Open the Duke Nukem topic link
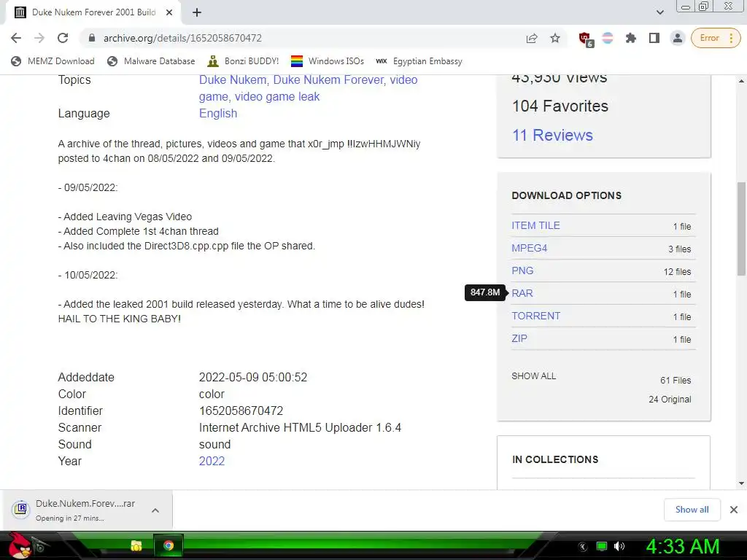This screenshot has height=560, width=747. click(233, 80)
